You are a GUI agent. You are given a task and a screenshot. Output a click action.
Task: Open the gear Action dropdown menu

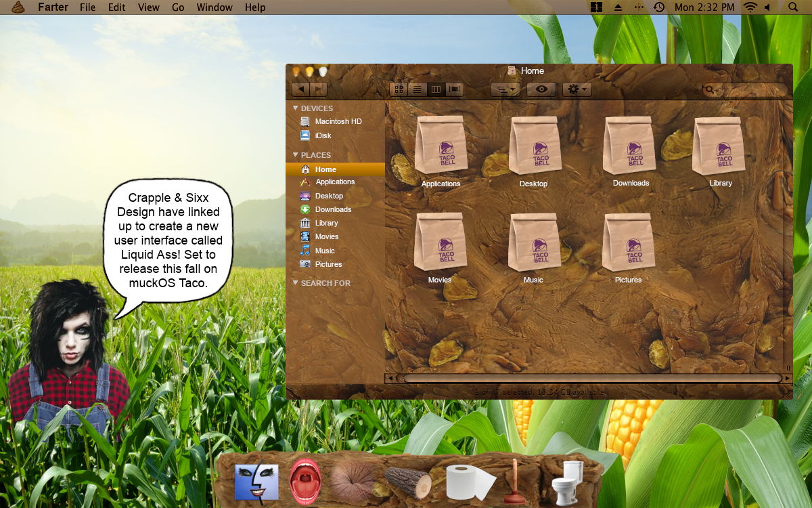pos(577,89)
